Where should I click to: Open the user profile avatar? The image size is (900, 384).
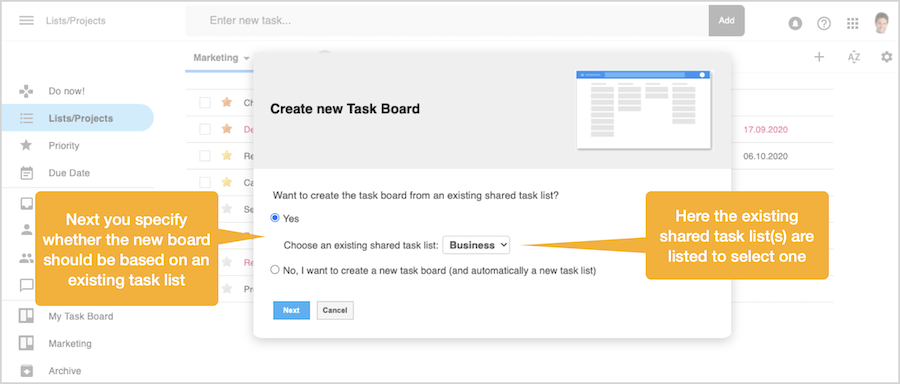click(x=881, y=23)
